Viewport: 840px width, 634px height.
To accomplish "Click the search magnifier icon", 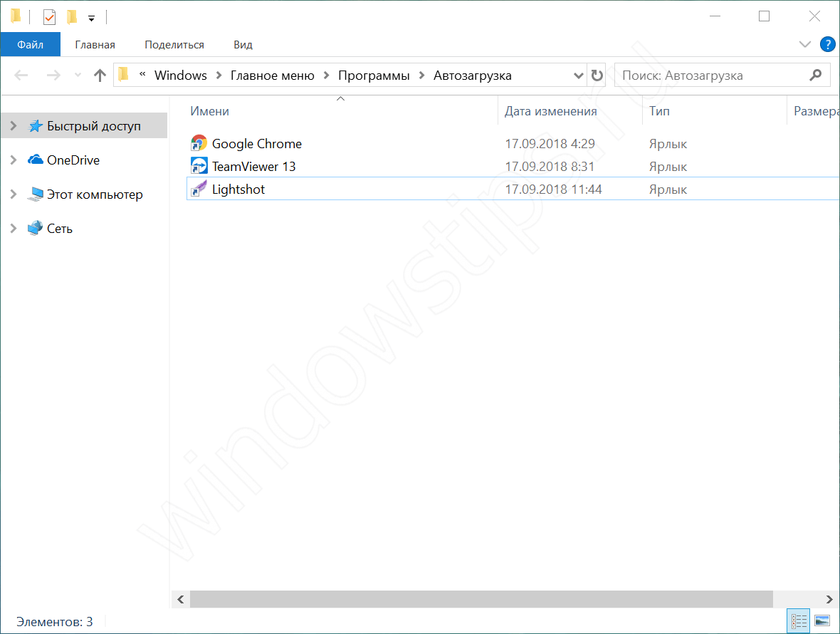I will pyautogui.click(x=816, y=75).
